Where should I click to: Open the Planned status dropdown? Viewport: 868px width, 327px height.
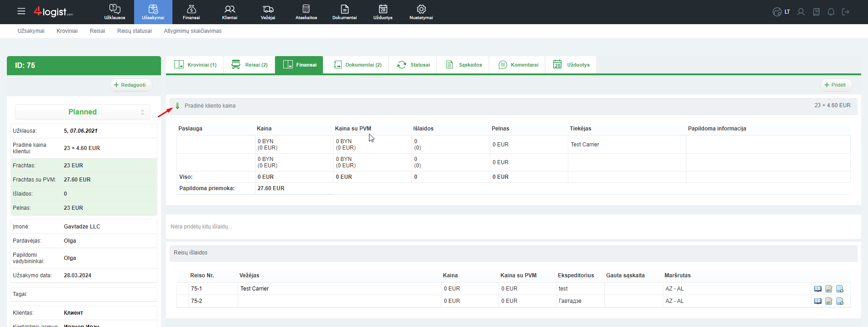83,112
